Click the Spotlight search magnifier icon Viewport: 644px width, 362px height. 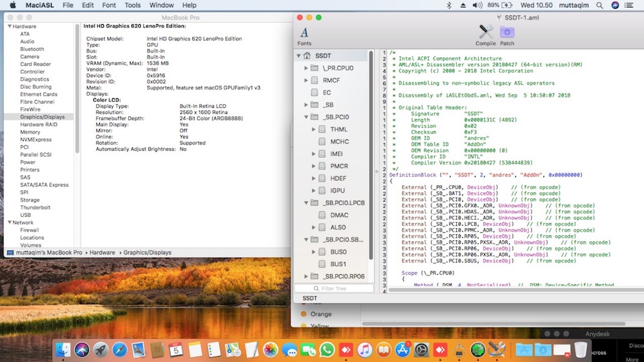600,5
